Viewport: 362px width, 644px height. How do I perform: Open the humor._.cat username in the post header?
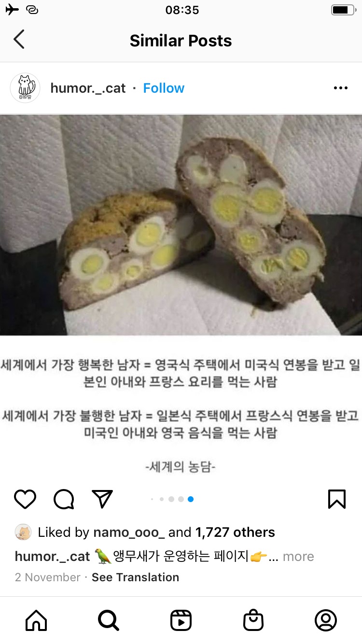(x=88, y=88)
